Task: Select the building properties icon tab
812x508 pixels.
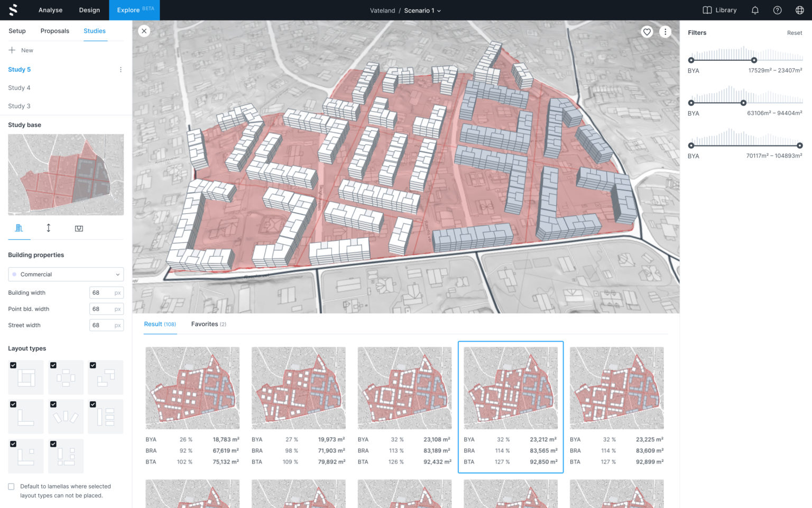Action: (19, 228)
